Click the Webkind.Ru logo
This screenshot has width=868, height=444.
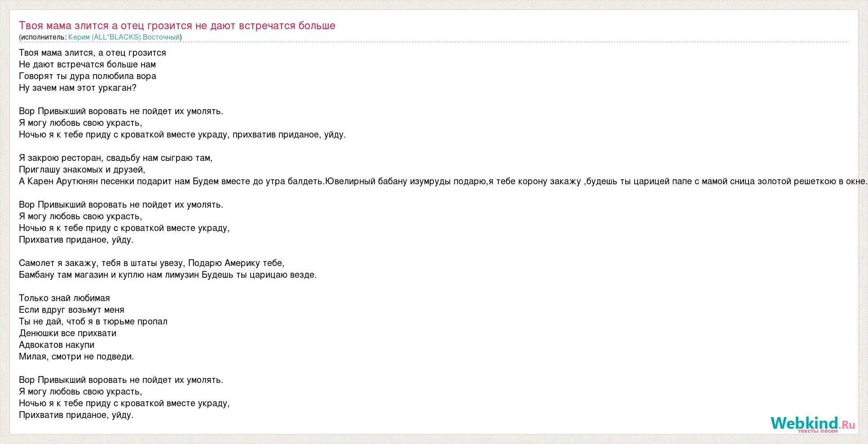coord(813,424)
